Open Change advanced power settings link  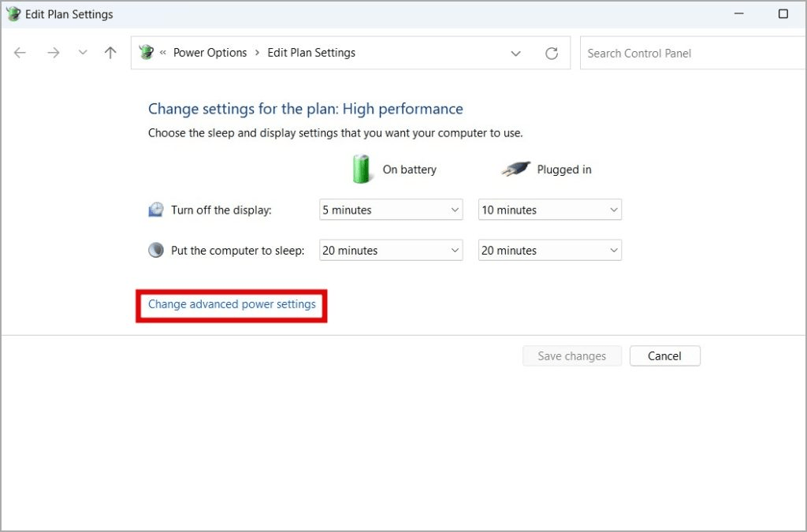point(232,304)
